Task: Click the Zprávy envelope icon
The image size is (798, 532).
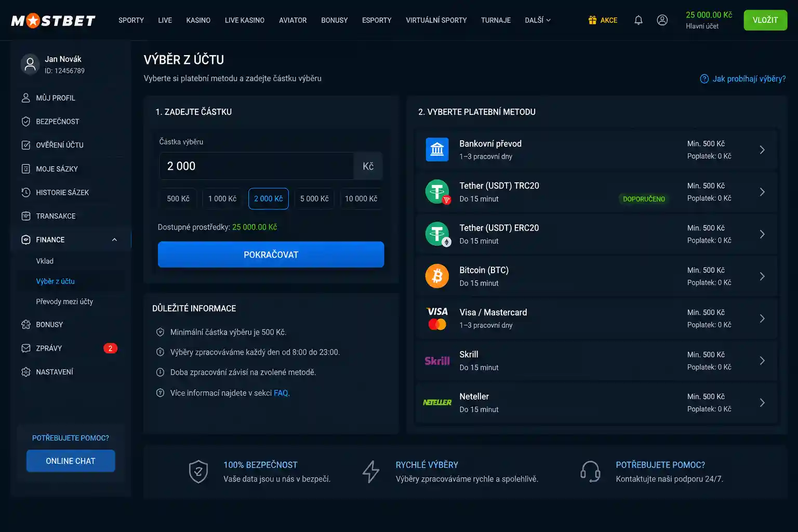Action: point(26,348)
